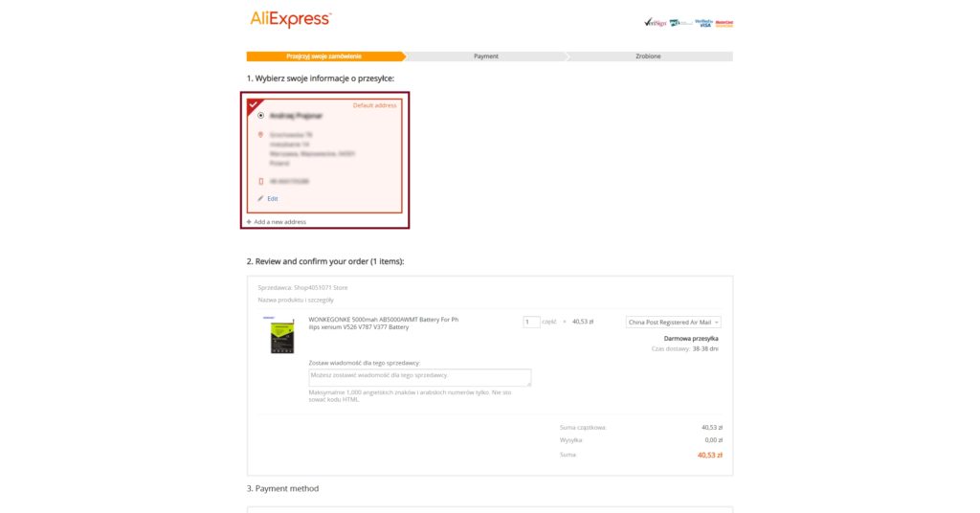980x513 pixels.
Task: Click the red checkmark corner of address card
Action: pos(254,105)
